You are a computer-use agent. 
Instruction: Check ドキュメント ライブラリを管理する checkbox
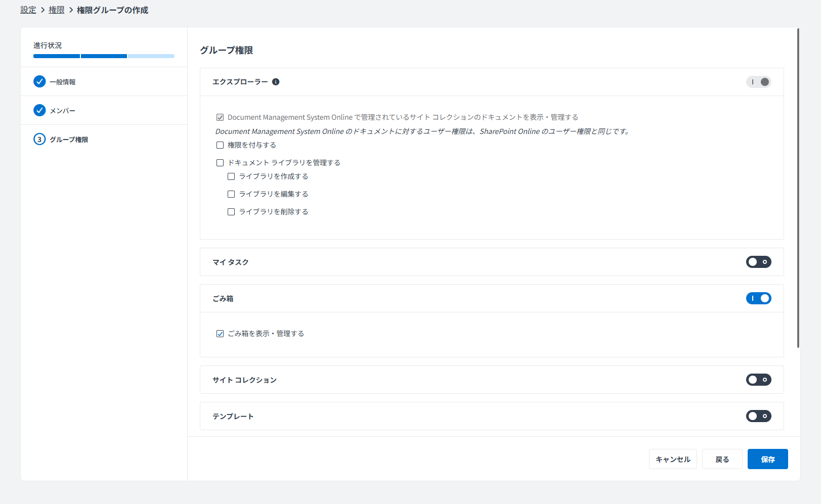pyautogui.click(x=220, y=163)
